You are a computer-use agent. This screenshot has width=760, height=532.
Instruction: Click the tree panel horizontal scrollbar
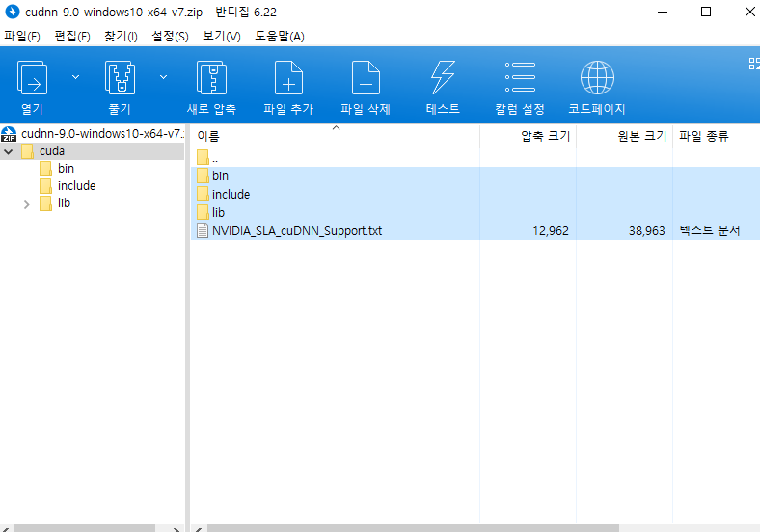tap(85, 528)
